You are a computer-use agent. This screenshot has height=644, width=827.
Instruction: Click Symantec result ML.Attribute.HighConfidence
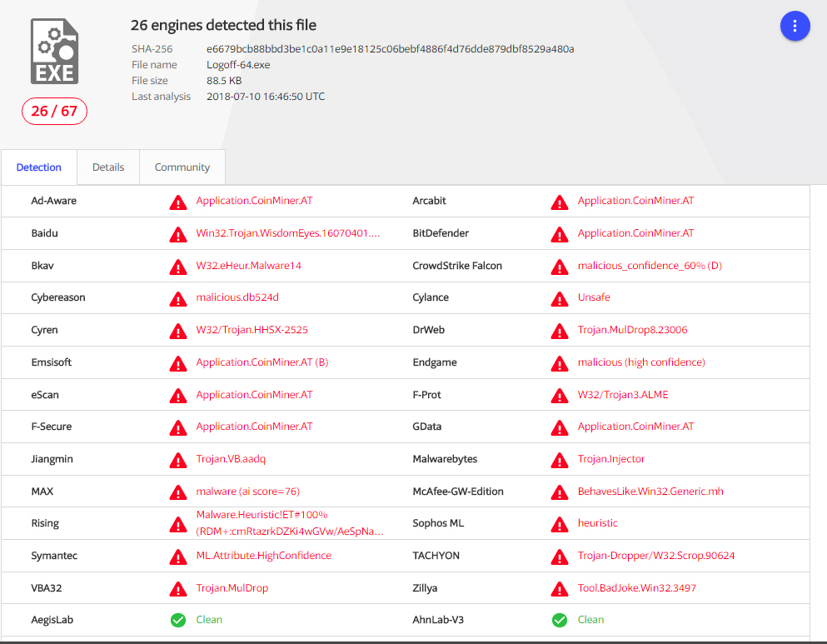[x=264, y=556]
